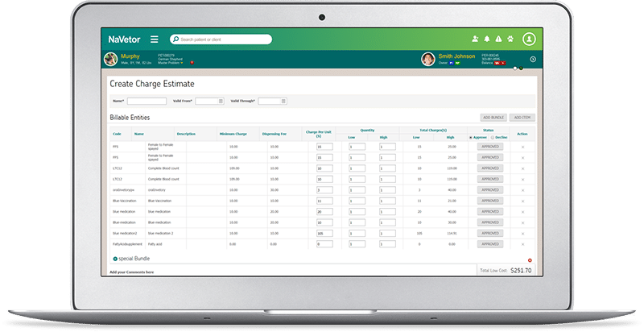
Task: Edit Charge Per Unit for FattyAcidsupplement
Action: click(x=324, y=244)
